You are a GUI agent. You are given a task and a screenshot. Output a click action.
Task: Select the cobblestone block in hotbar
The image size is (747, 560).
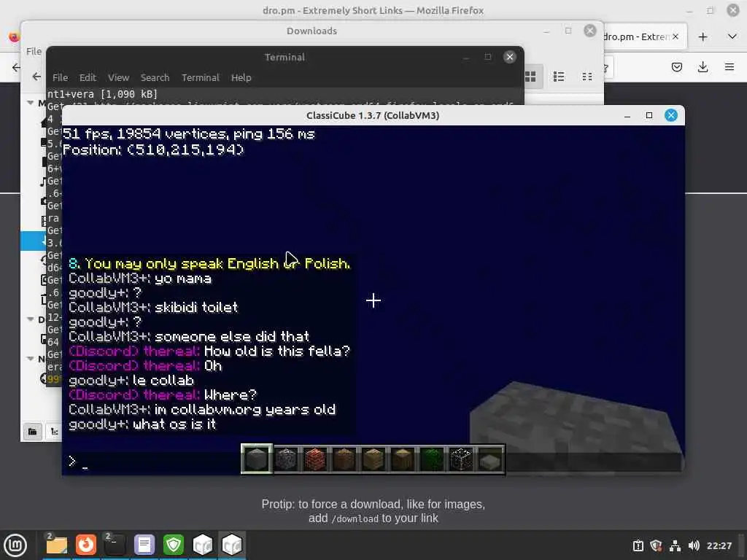286,459
